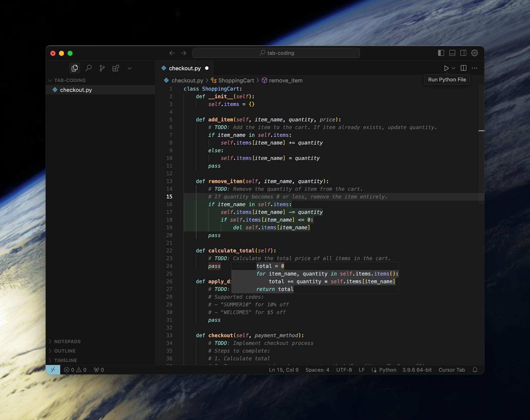The image size is (530, 420).
Task: Click the 'return total' suggestion line
Action: tap(275, 289)
